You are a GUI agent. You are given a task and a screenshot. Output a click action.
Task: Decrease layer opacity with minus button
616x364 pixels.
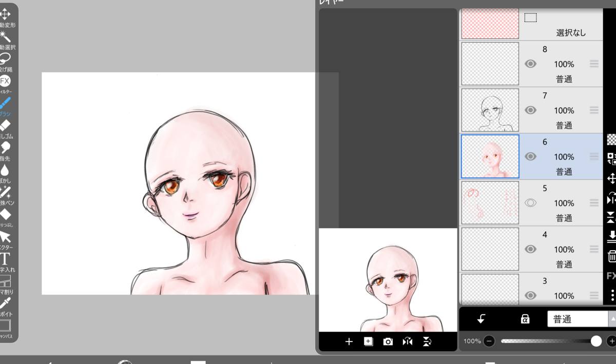489,341
